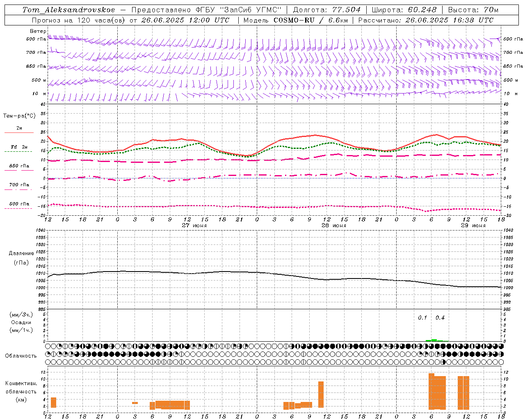Screen dimensions: 525x420
Task: Click the (мм/1ч.) precipitation unit label
Action: 21,330
